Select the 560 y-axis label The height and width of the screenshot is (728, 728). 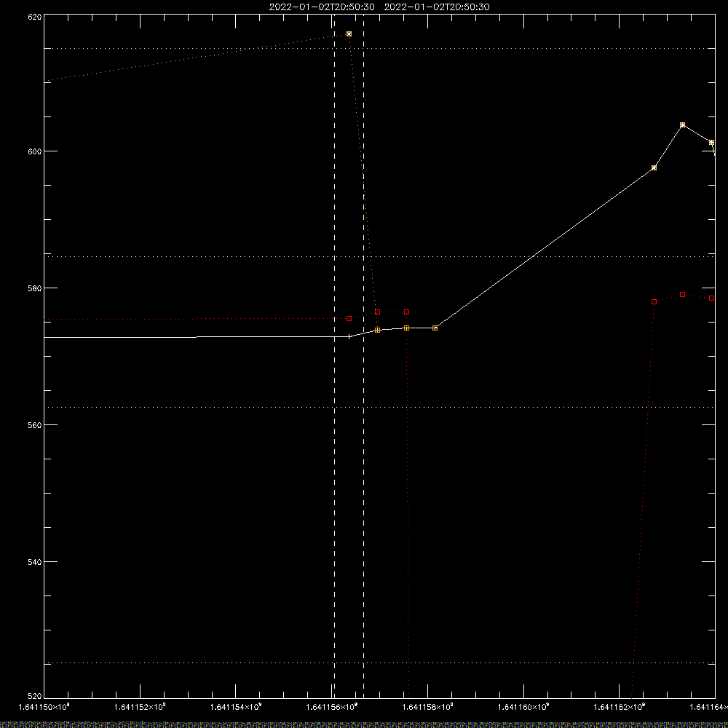(35, 425)
